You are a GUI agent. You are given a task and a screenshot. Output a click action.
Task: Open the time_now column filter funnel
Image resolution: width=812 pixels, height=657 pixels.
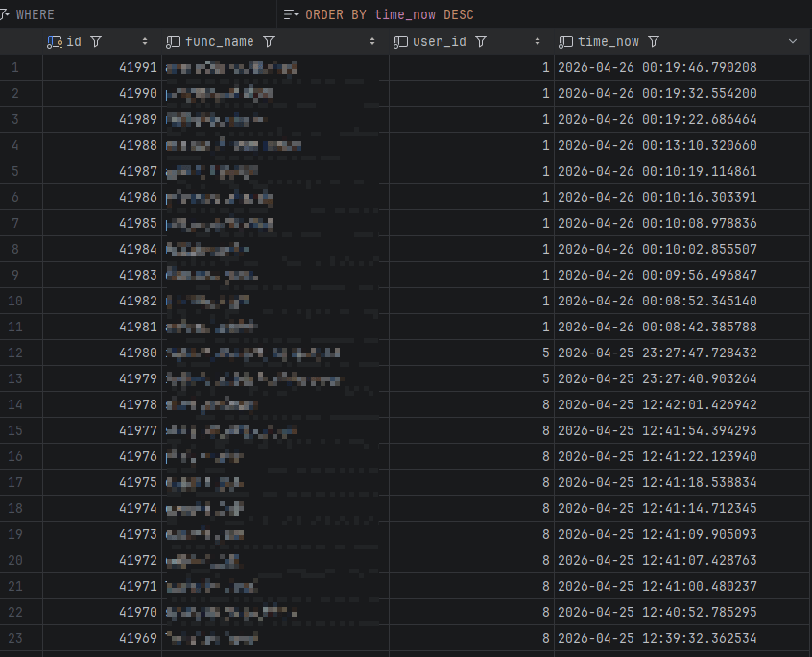654,41
